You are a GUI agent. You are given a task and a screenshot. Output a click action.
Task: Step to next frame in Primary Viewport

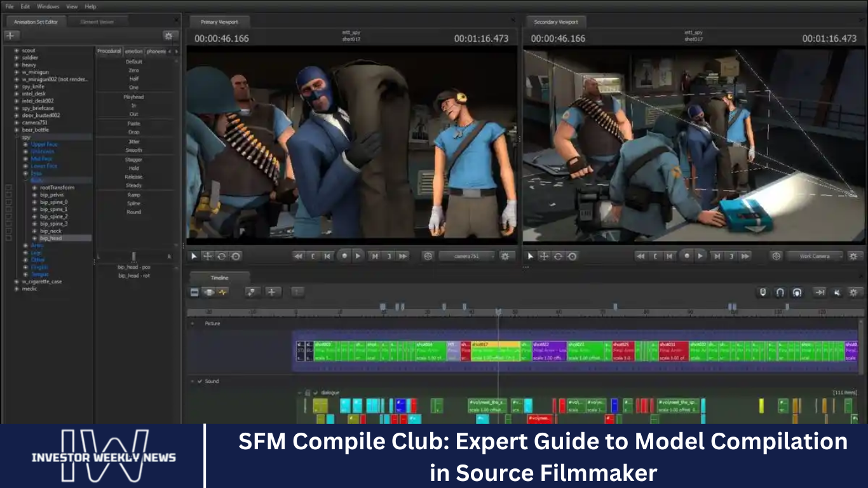(x=375, y=256)
